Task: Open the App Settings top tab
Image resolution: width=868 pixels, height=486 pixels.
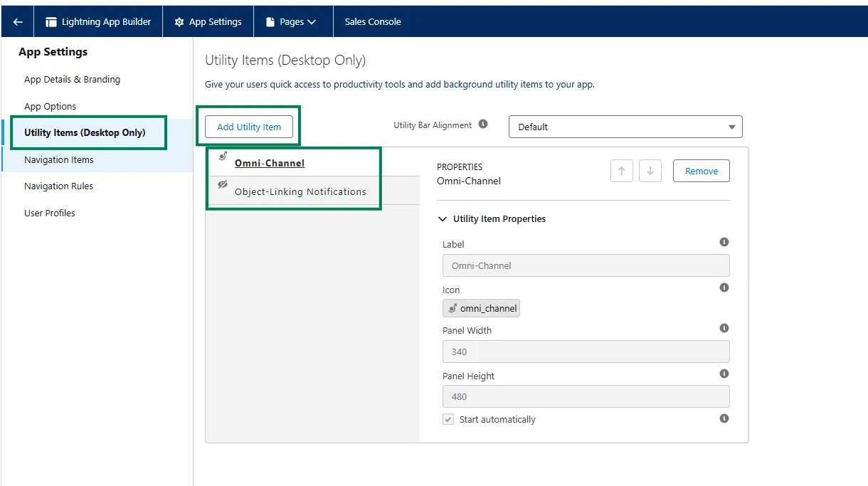Action: click(208, 22)
